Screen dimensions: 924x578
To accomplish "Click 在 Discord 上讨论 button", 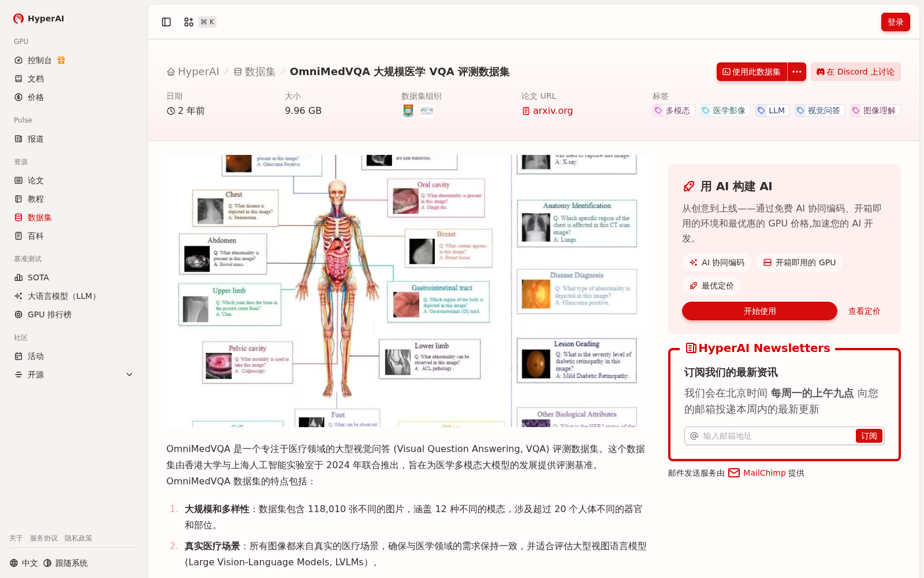I will (855, 72).
